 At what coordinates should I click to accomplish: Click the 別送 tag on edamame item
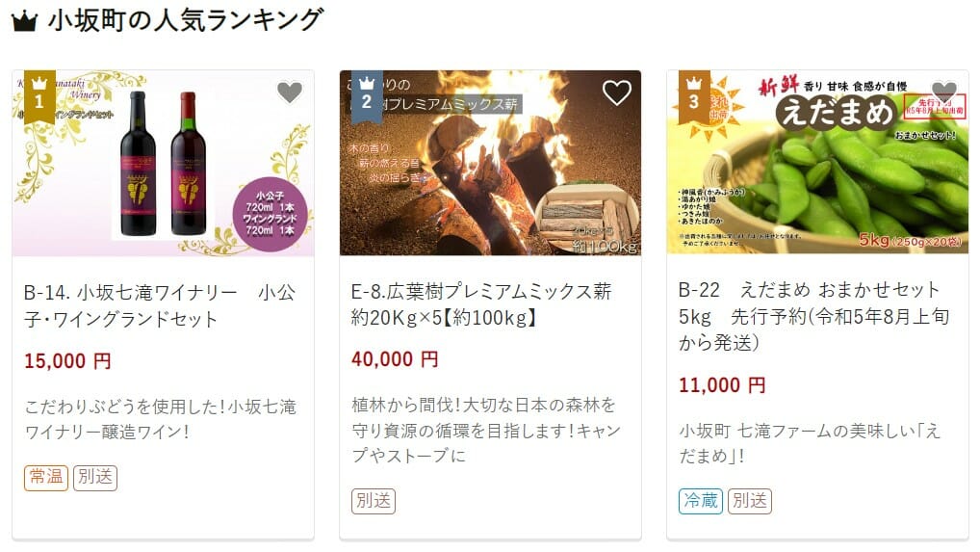[x=750, y=501]
